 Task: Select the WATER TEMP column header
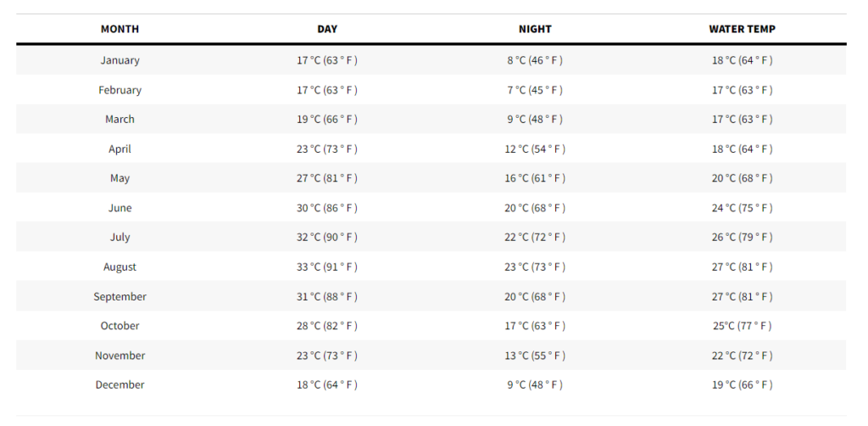742,29
